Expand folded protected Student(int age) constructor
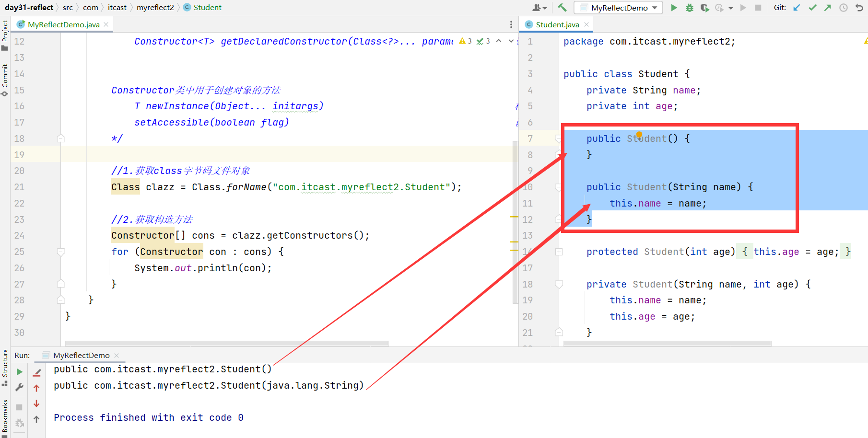 point(559,252)
